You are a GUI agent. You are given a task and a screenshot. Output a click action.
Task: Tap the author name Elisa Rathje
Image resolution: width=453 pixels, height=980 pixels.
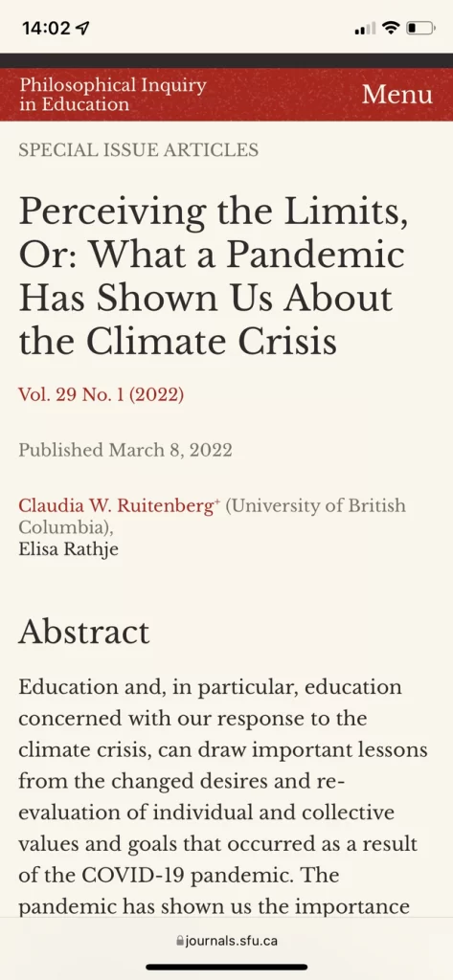pos(69,550)
